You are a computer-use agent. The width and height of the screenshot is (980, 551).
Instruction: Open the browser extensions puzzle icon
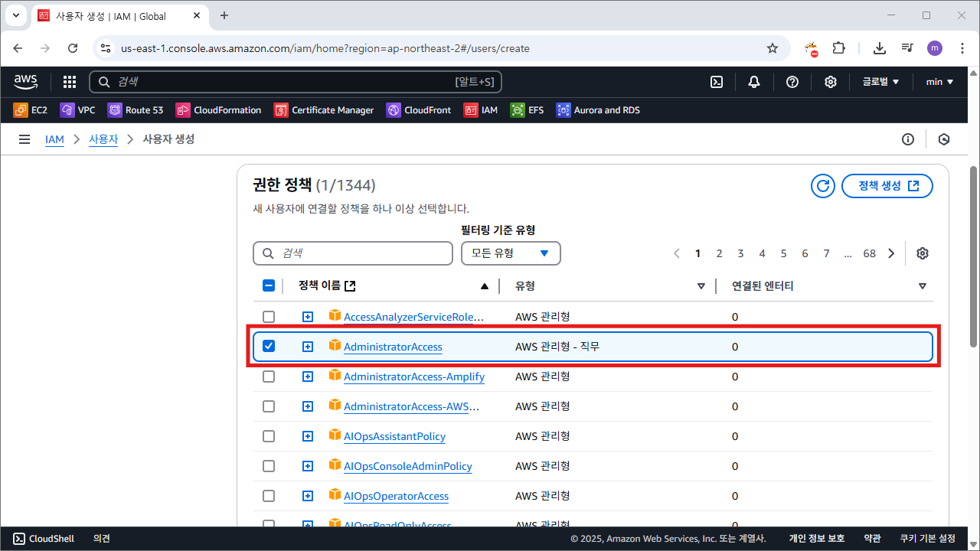tap(838, 48)
